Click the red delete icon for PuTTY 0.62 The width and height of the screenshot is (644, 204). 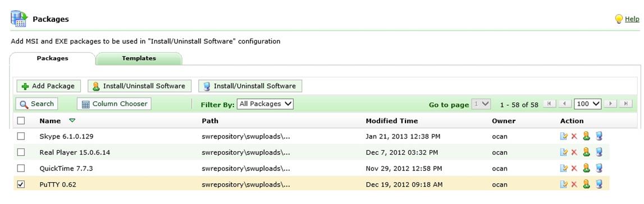(574, 184)
